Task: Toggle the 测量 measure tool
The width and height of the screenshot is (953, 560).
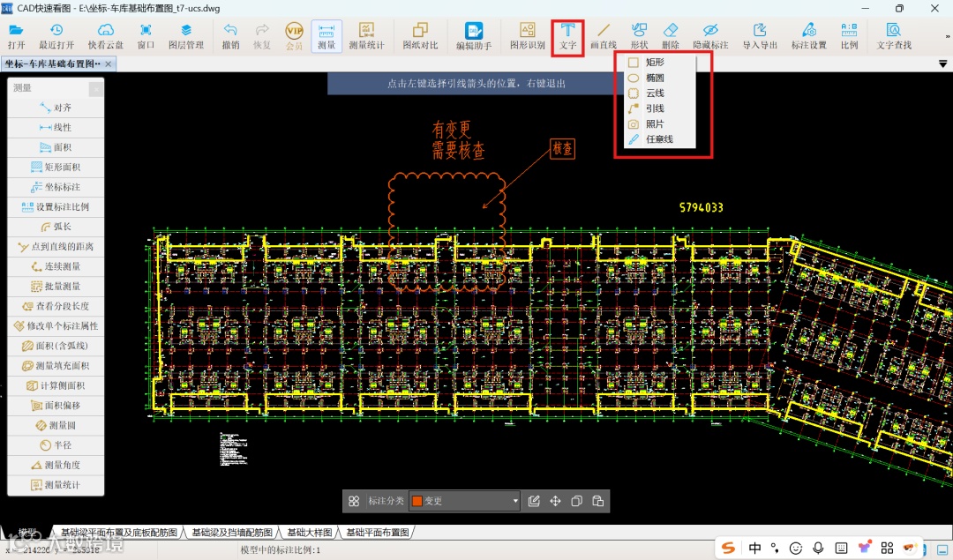Action: click(x=326, y=36)
